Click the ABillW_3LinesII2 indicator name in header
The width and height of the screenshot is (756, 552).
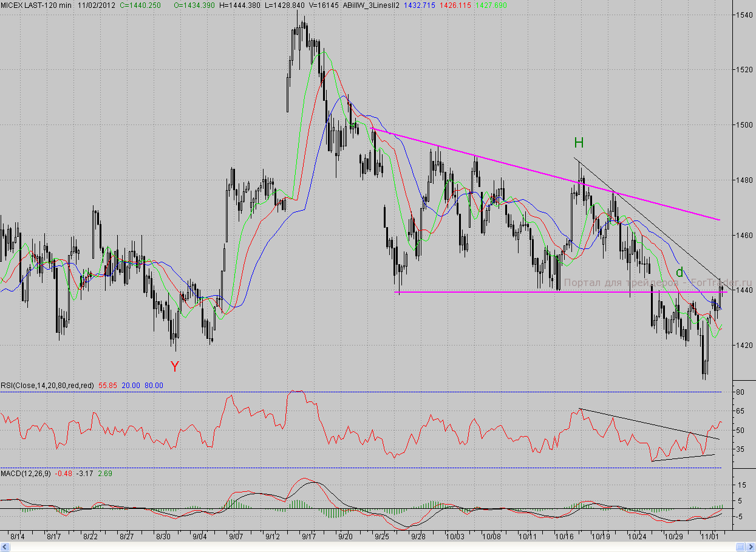pyautogui.click(x=371, y=5)
